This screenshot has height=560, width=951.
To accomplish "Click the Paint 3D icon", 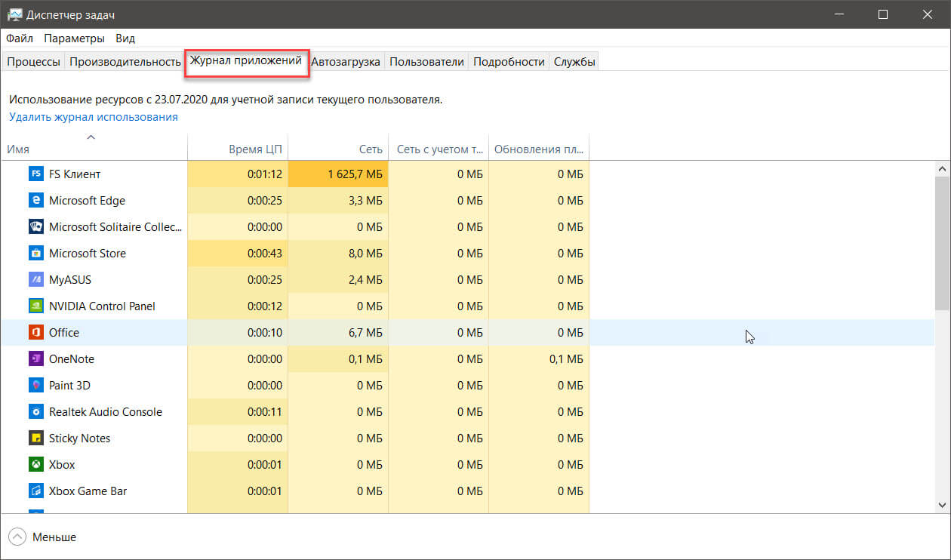I will [35, 386].
